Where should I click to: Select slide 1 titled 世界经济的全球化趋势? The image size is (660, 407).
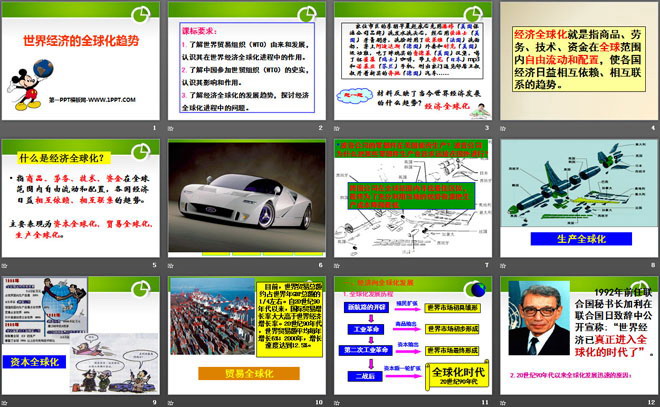81,61
